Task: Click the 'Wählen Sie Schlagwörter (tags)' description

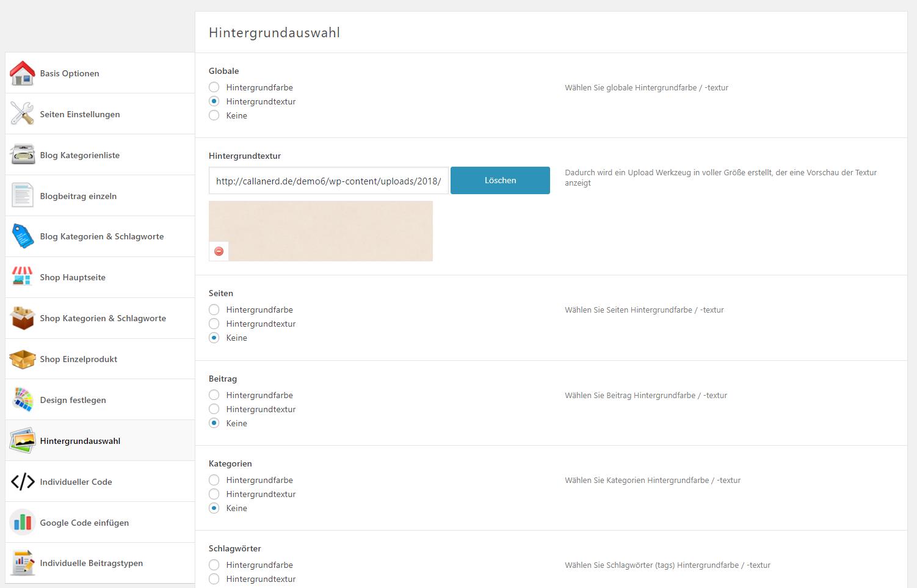Action: point(667,565)
